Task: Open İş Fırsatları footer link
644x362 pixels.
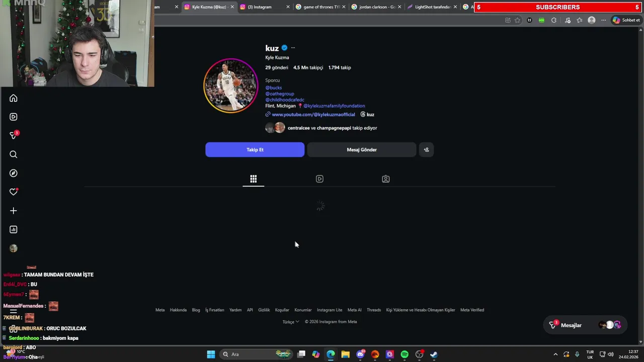Action: (214, 310)
